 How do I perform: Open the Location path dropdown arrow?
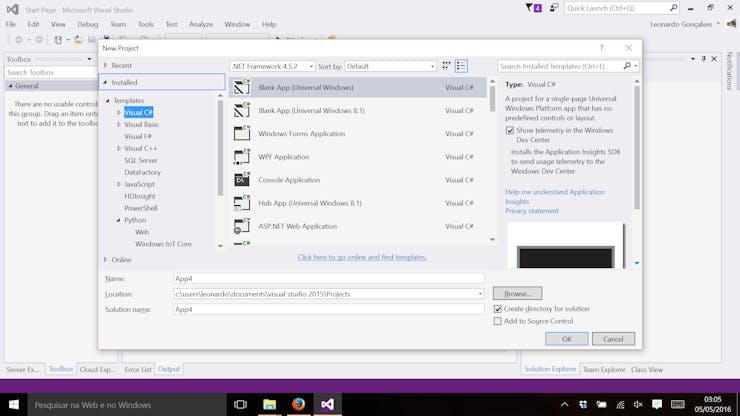tap(480, 294)
